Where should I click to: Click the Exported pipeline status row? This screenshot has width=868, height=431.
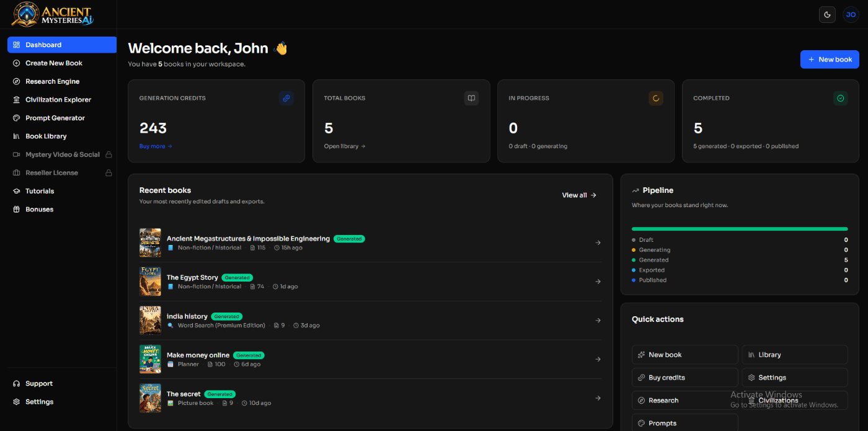click(740, 270)
